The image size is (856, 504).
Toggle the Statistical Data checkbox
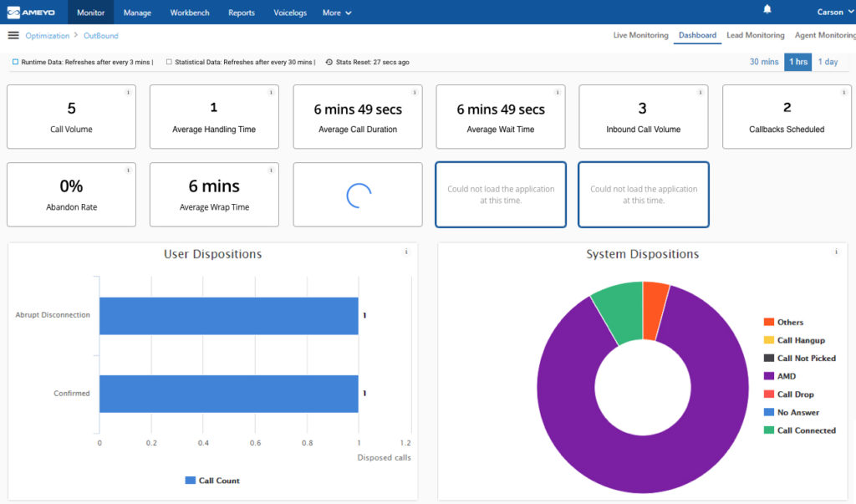point(169,62)
